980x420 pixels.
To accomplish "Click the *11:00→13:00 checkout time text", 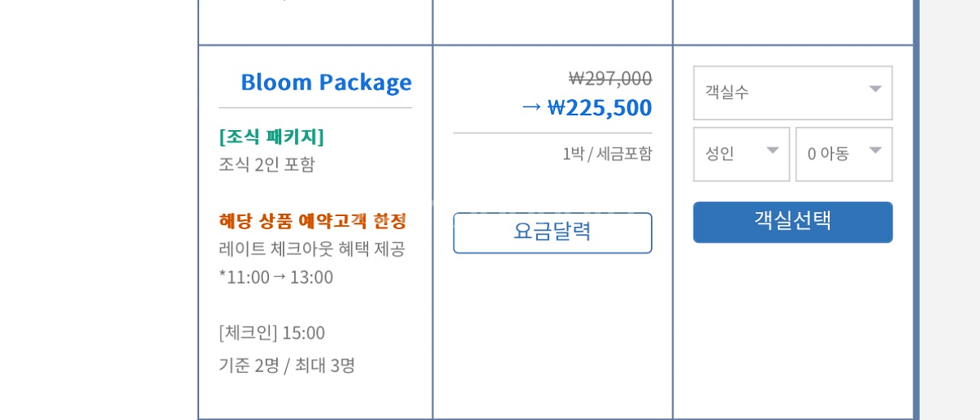I will pyautogui.click(x=276, y=277).
